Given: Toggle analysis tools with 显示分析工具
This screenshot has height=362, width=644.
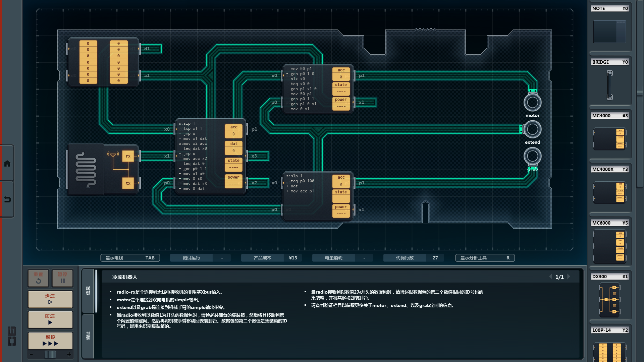Looking at the screenshot, I should click(485, 258).
